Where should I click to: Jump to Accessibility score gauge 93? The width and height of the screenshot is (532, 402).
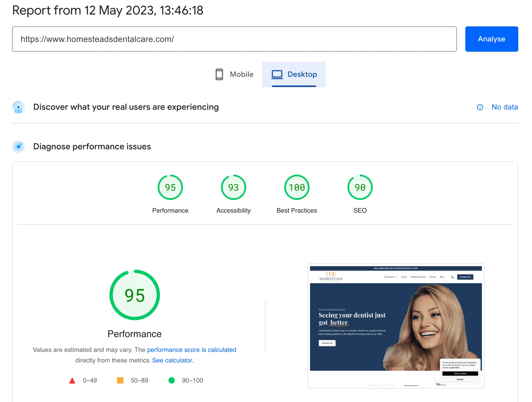[234, 188]
